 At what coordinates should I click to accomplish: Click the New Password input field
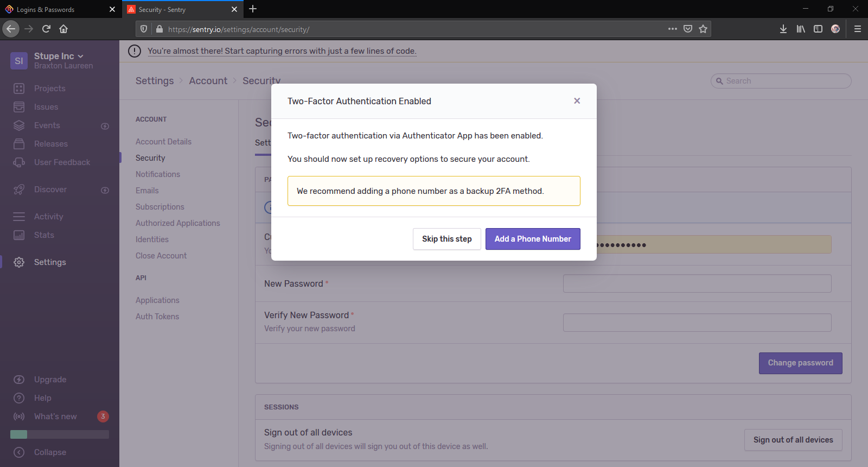point(697,283)
